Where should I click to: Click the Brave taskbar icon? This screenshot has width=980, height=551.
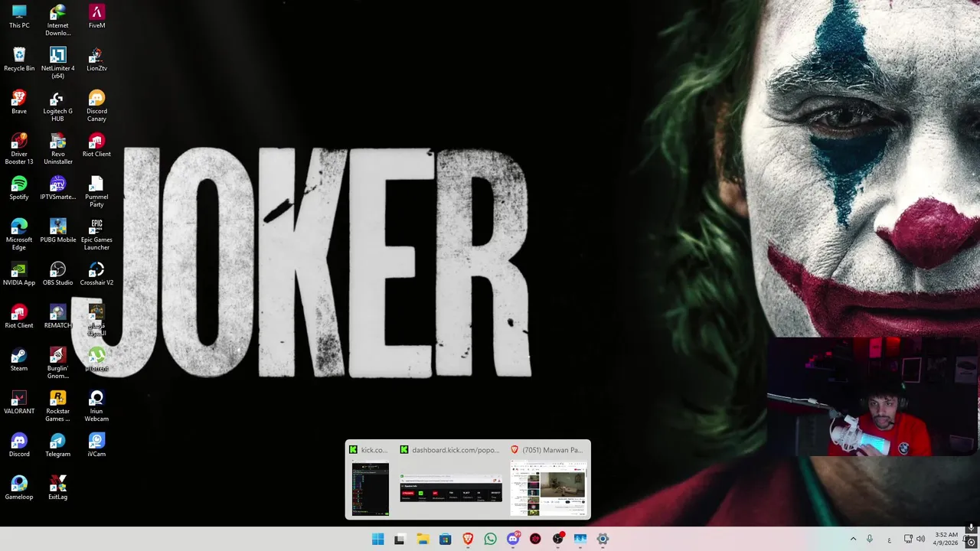(468, 539)
